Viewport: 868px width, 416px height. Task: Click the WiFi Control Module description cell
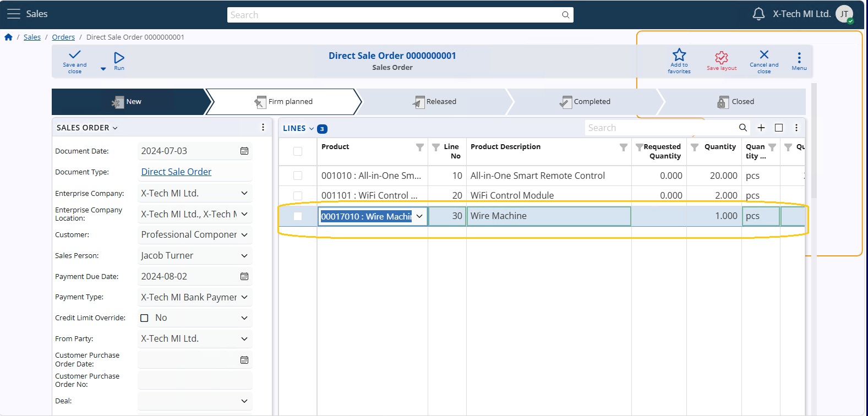pos(549,195)
